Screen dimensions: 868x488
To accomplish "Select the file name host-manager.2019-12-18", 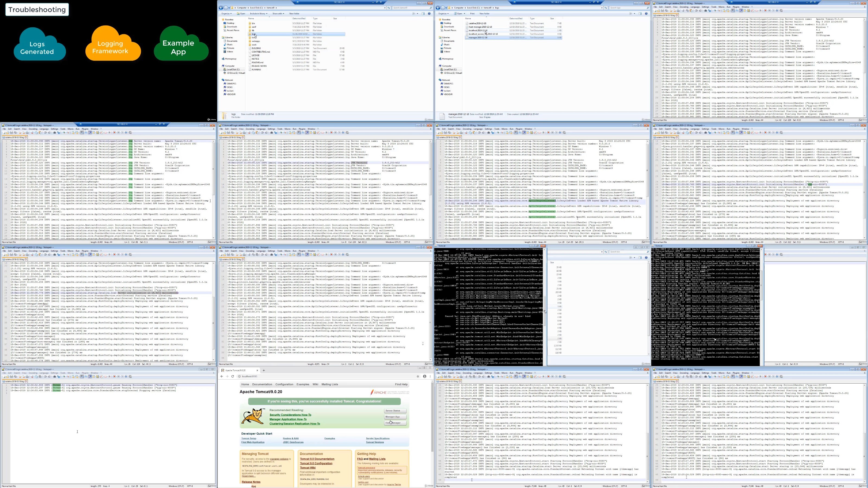I will pyautogui.click(x=480, y=27).
